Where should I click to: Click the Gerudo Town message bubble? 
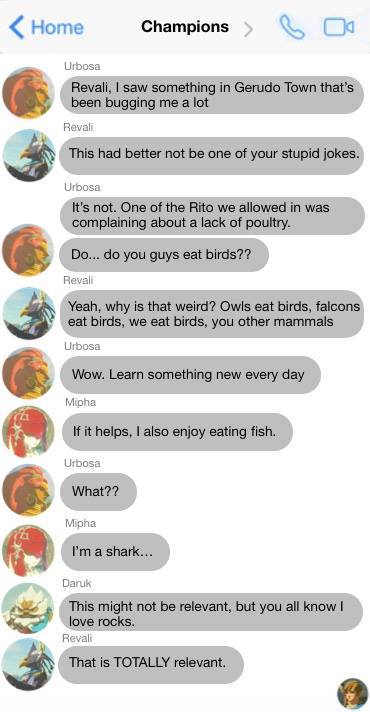tap(212, 95)
